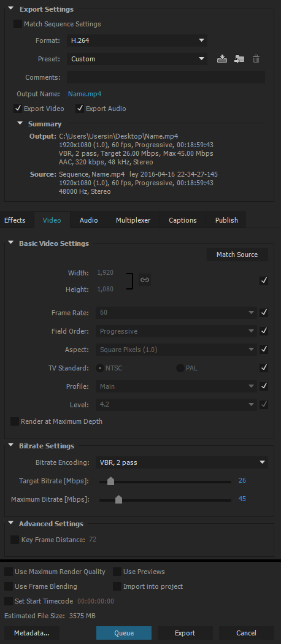Enable Match Sequence Settings checkbox

[18, 24]
